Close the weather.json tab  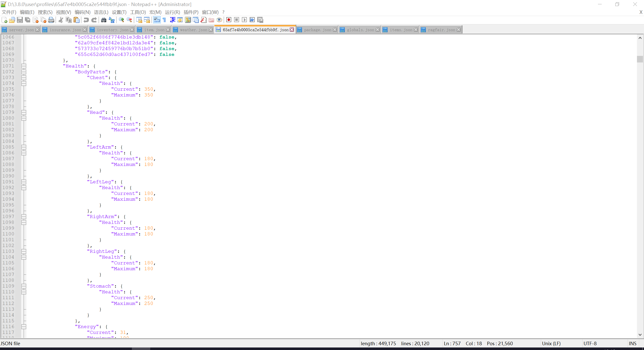[x=211, y=30]
